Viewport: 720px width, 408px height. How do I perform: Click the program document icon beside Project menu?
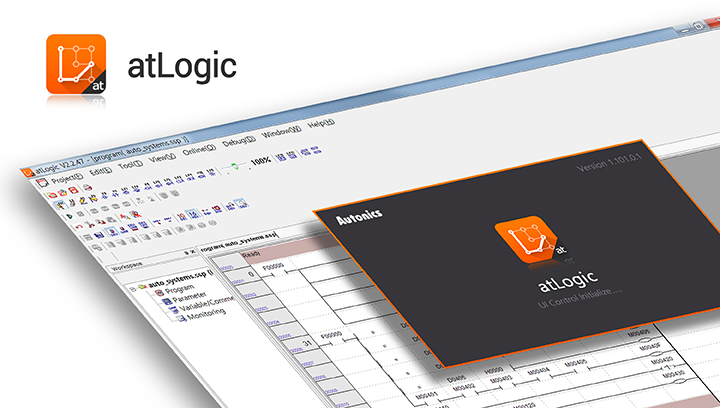pyautogui.click(x=43, y=183)
